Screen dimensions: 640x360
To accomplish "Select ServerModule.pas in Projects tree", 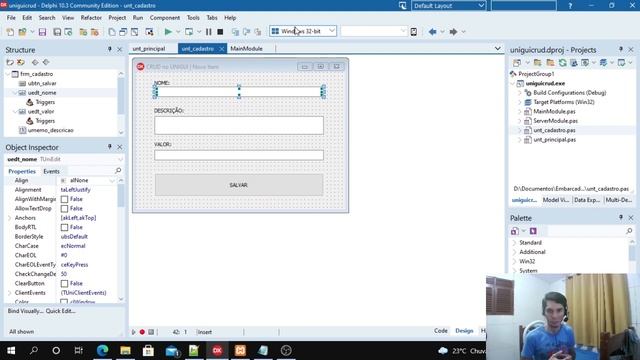I will pyautogui.click(x=555, y=121).
